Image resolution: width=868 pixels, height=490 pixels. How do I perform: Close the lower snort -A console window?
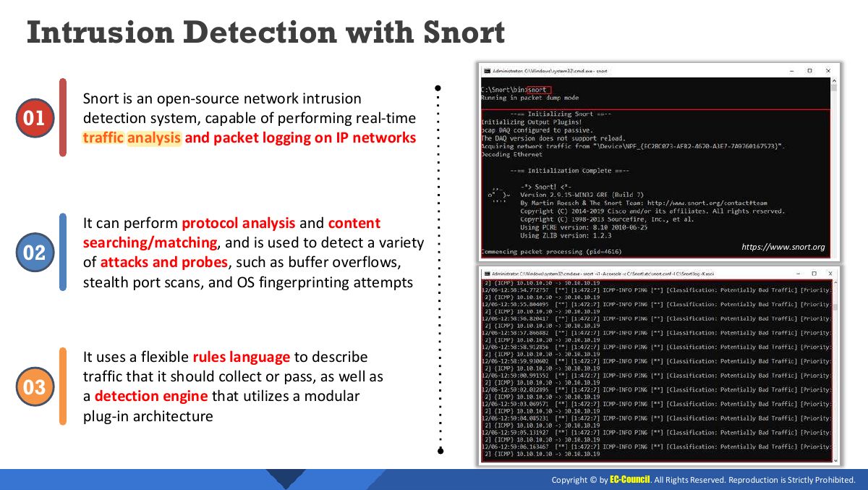pyautogui.click(x=831, y=274)
